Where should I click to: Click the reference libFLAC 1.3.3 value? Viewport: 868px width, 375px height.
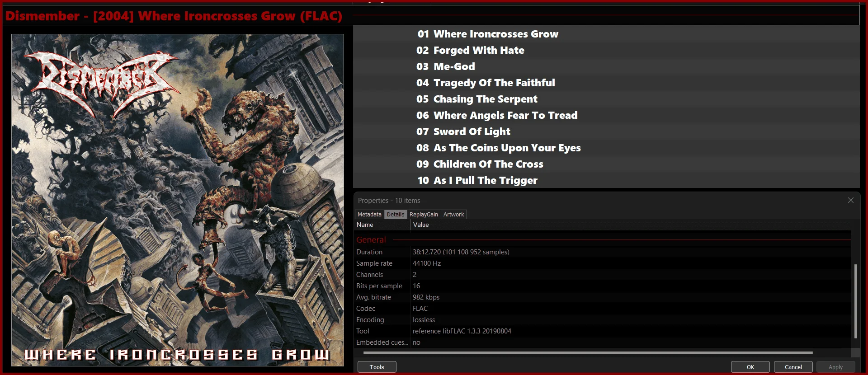[x=462, y=331]
